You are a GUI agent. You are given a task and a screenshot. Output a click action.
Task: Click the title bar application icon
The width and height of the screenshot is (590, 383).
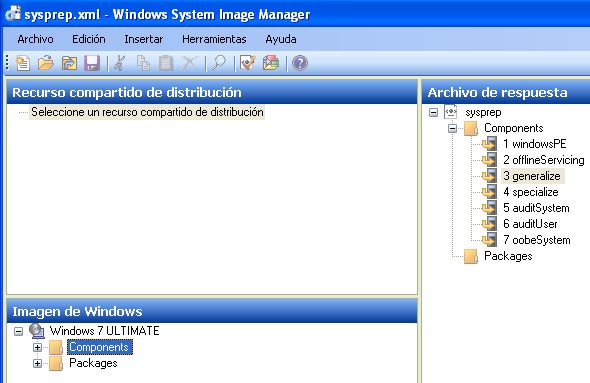pyautogui.click(x=13, y=14)
